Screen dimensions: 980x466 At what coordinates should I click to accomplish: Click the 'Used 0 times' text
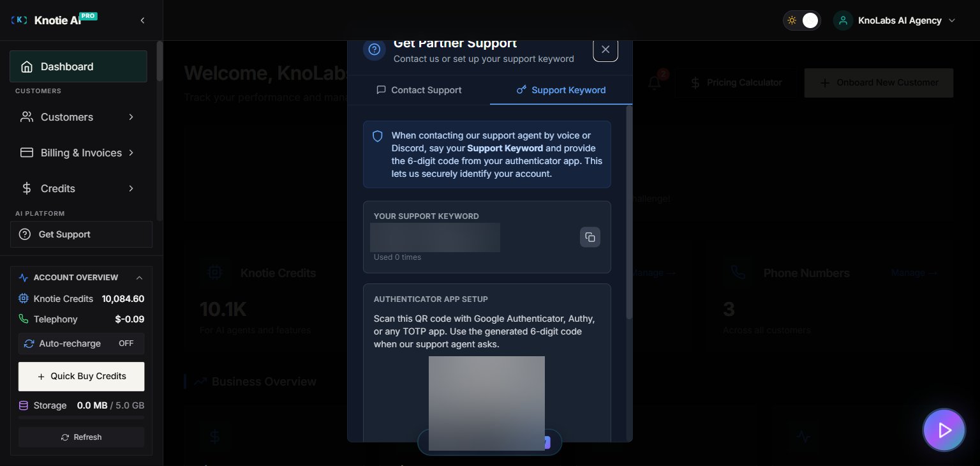[397, 257]
